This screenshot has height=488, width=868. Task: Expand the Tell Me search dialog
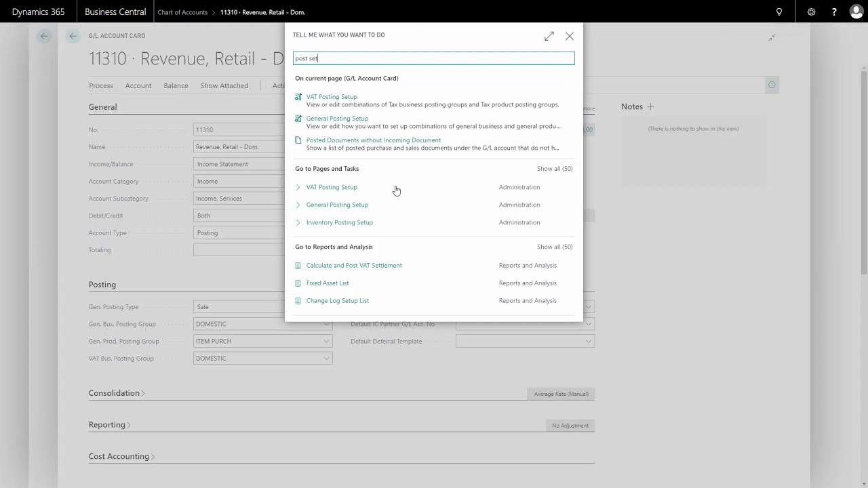pyautogui.click(x=549, y=36)
